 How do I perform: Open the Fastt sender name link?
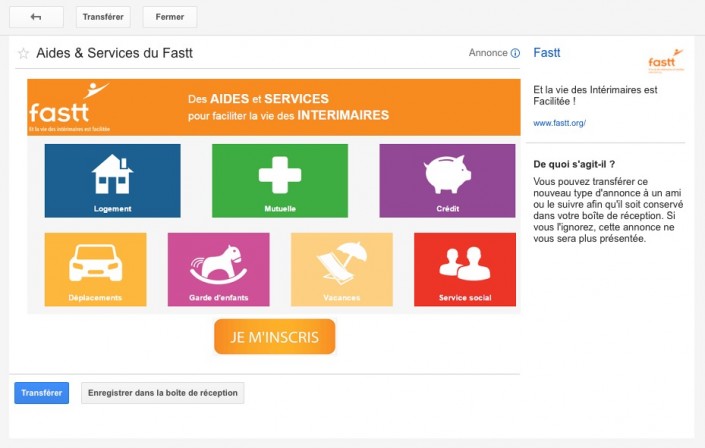coord(547,53)
